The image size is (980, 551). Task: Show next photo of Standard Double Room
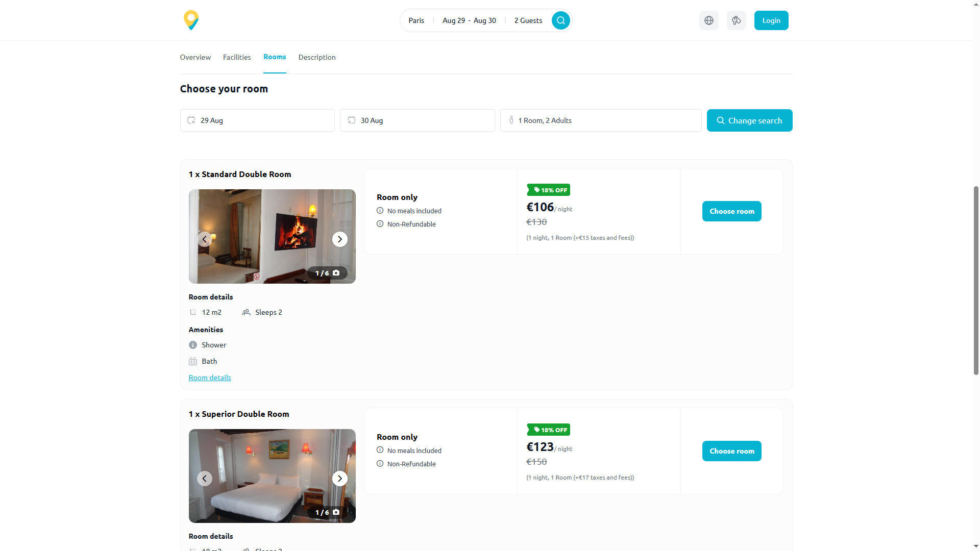339,239
